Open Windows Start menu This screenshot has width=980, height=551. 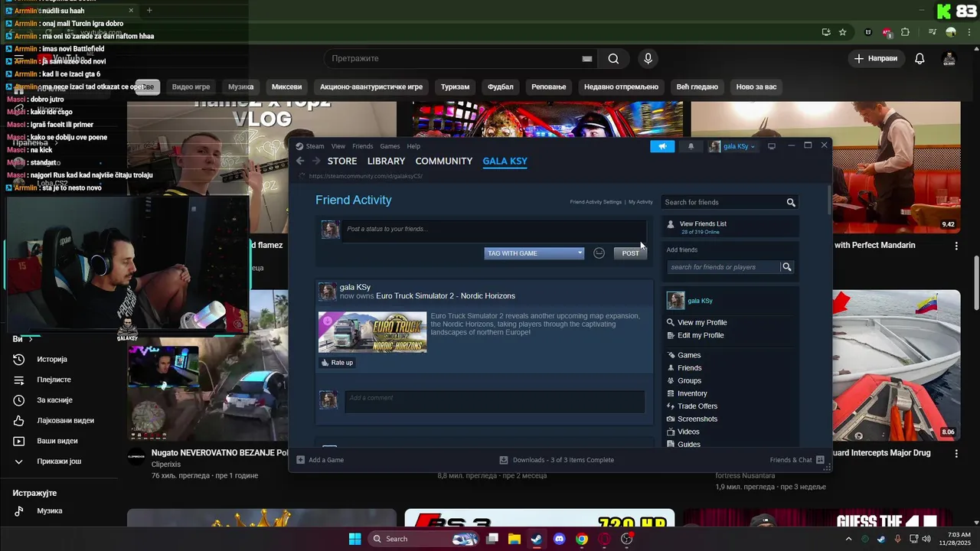click(x=355, y=539)
